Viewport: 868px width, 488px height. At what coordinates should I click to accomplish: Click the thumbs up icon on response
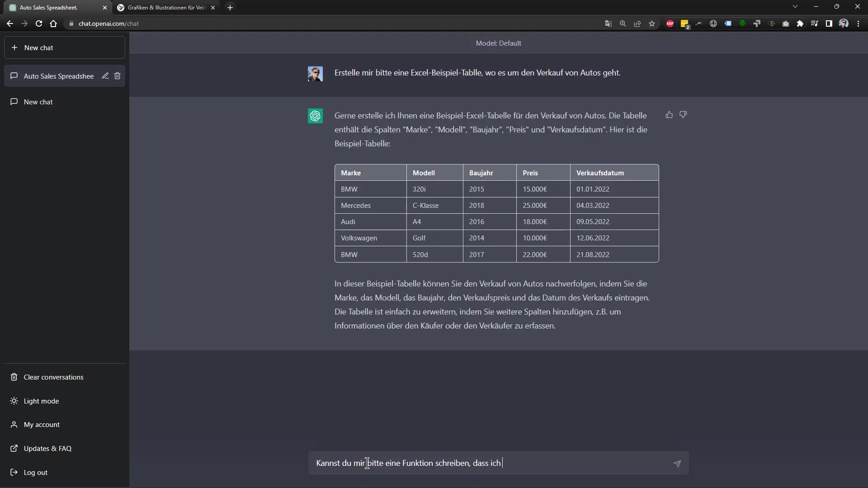tap(669, 114)
